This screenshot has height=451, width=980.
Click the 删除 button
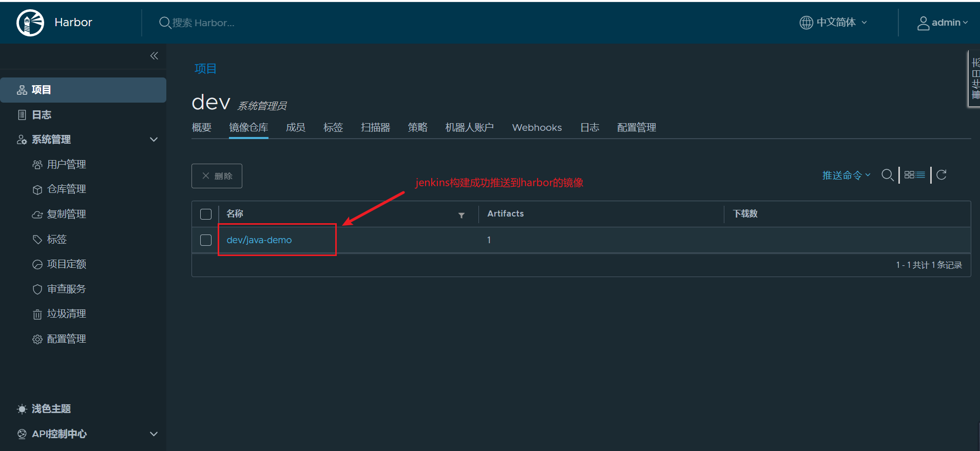point(217,176)
